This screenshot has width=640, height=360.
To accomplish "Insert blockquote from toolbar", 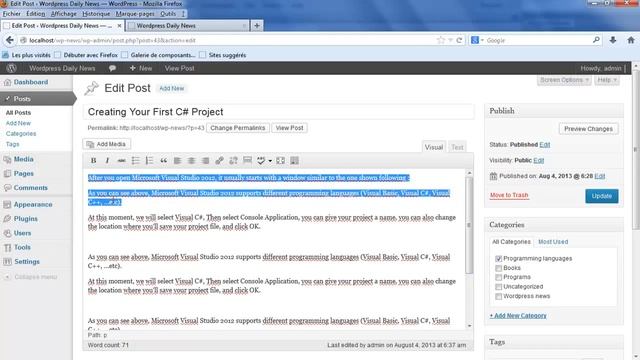I will tap(164, 161).
